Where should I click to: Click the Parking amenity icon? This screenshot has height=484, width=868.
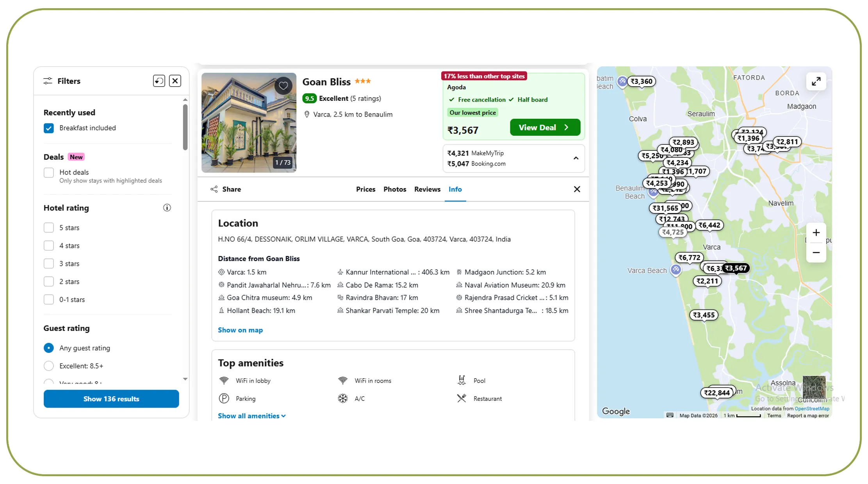[x=224, y=399]
